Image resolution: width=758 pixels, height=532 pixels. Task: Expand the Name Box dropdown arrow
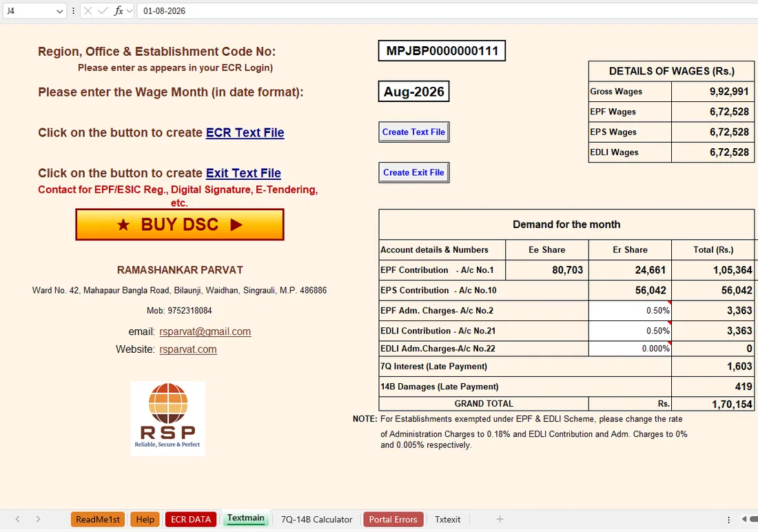click(x=59, y=11)
